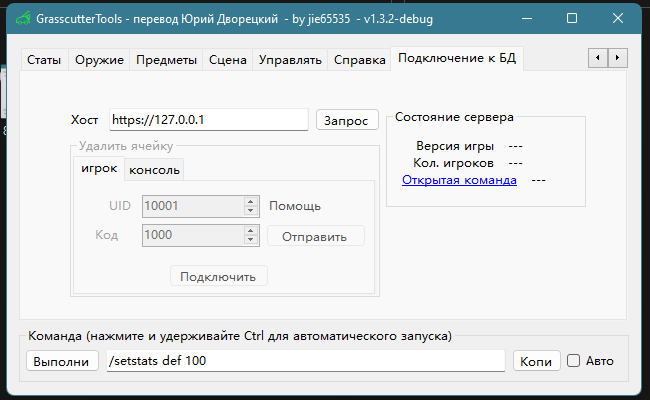This screenshot has width=650, height=400.
Task: Open the Оружие tab
Action: point(99,60)
